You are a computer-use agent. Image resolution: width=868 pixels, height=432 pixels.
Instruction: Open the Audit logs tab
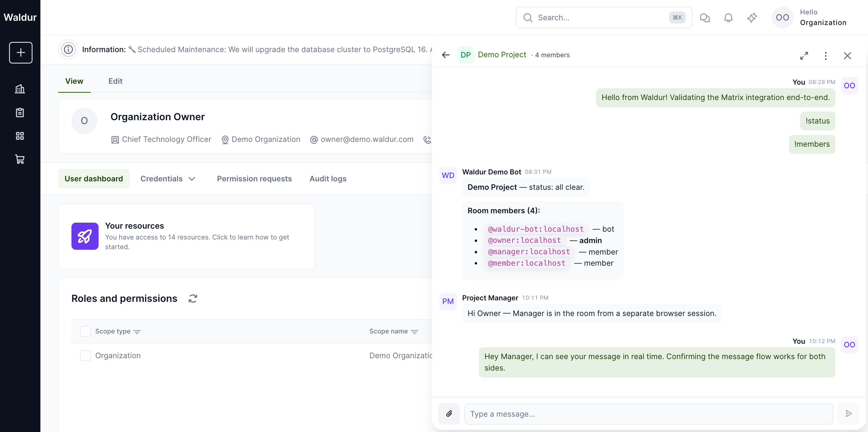(x=328, y=179)
